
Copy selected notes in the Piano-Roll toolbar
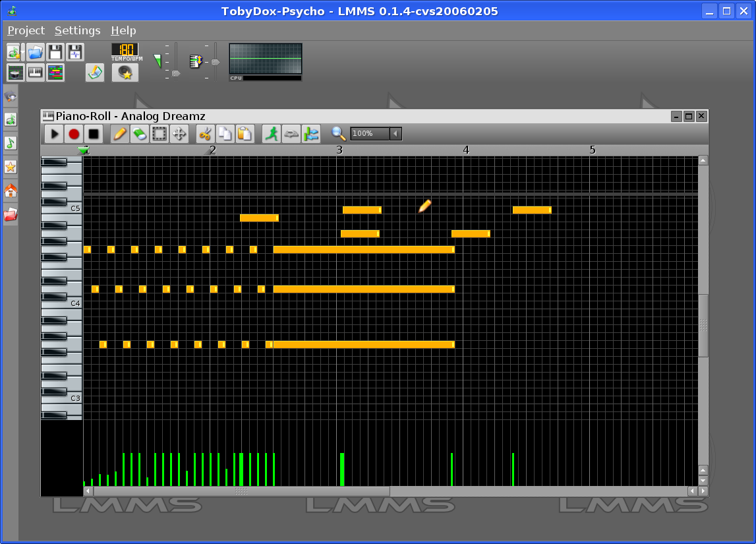(225, 134)
